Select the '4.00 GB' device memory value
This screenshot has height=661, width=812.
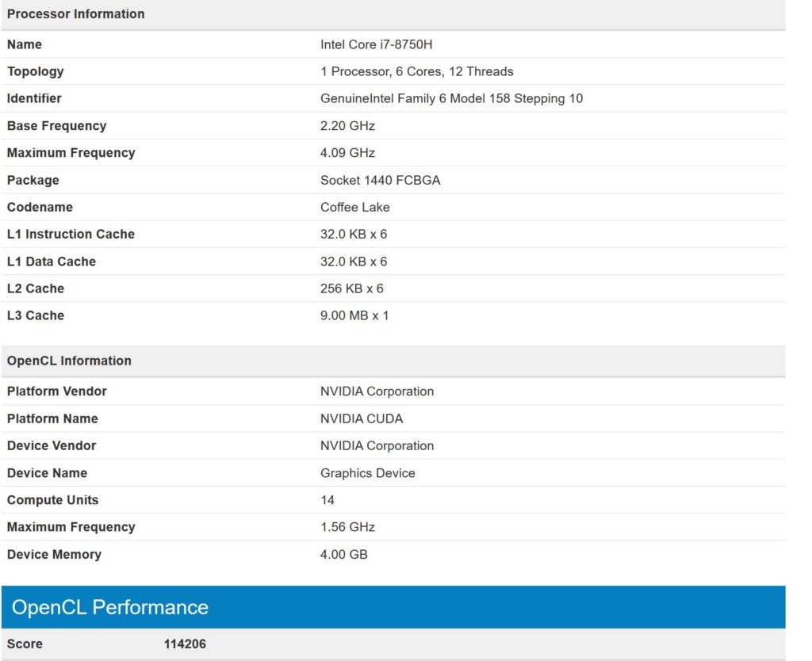pos(344,554)
